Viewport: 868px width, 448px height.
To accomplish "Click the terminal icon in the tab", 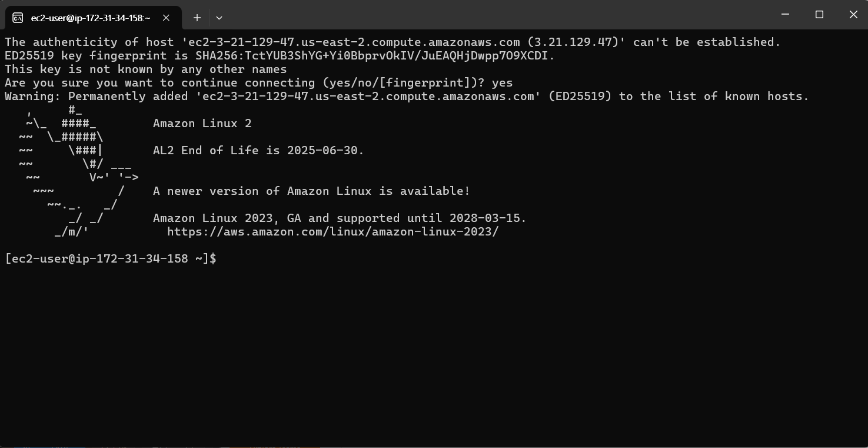I will [x=18, y=18].
